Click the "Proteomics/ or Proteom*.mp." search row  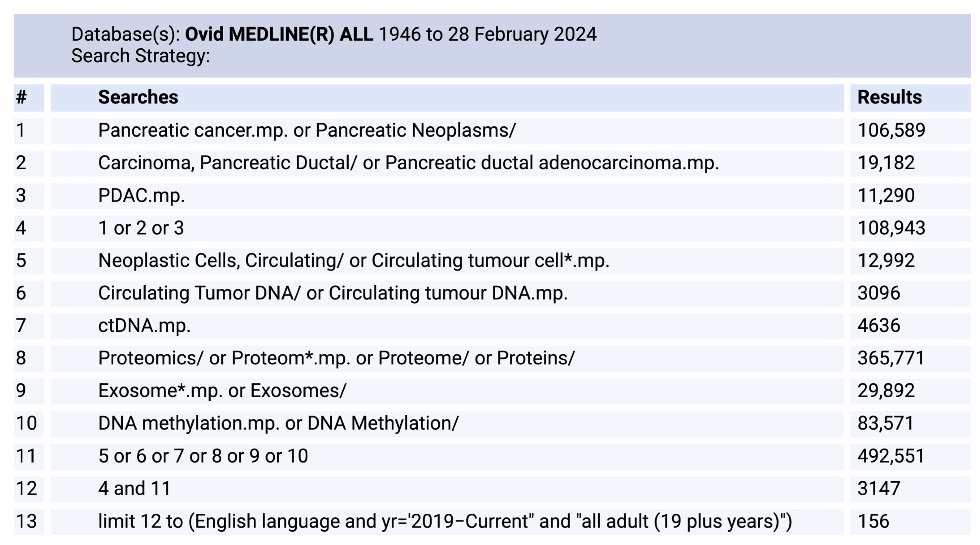(336, 358)
